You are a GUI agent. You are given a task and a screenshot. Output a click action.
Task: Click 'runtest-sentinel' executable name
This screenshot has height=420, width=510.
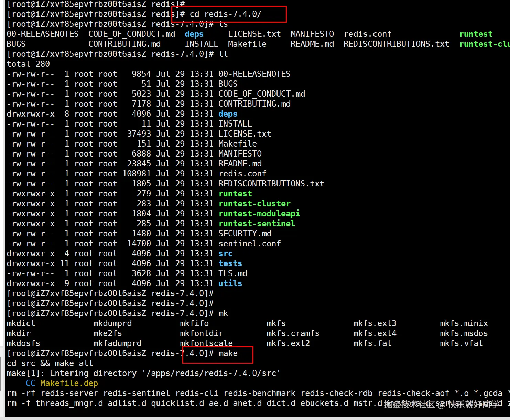(257, 224)
